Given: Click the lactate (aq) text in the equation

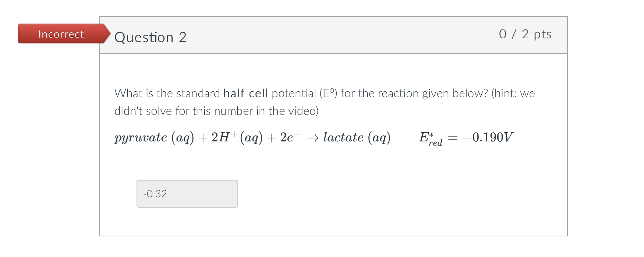Looking at the screenshot, I should [356, 137].
